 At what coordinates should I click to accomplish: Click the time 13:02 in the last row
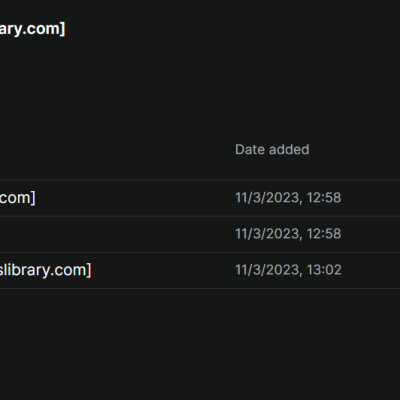tap(324, 270)
